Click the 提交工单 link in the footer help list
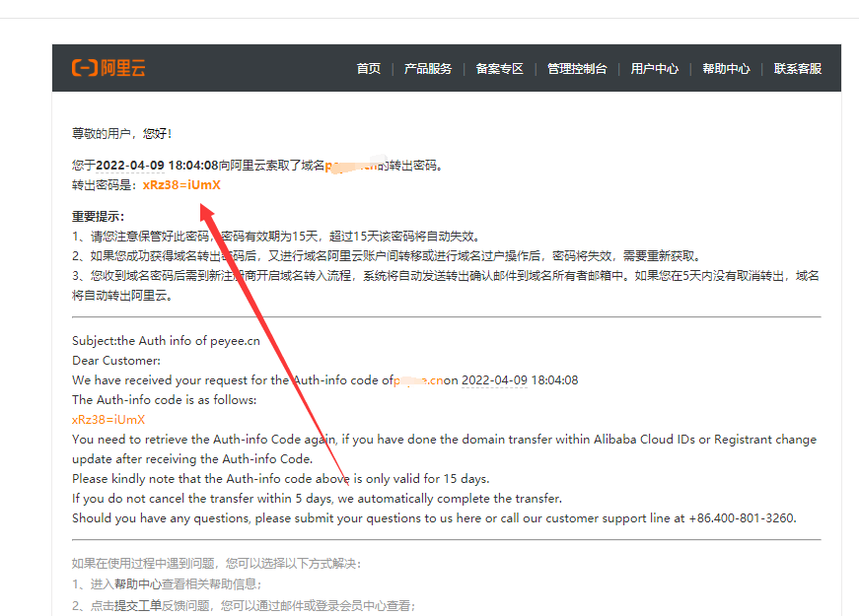This screenshot has height=616, width=859. (x=138, y=605)
